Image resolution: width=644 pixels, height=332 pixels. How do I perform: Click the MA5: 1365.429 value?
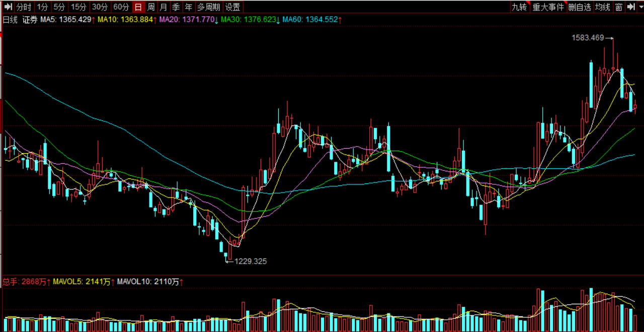(x=67, y=20)
